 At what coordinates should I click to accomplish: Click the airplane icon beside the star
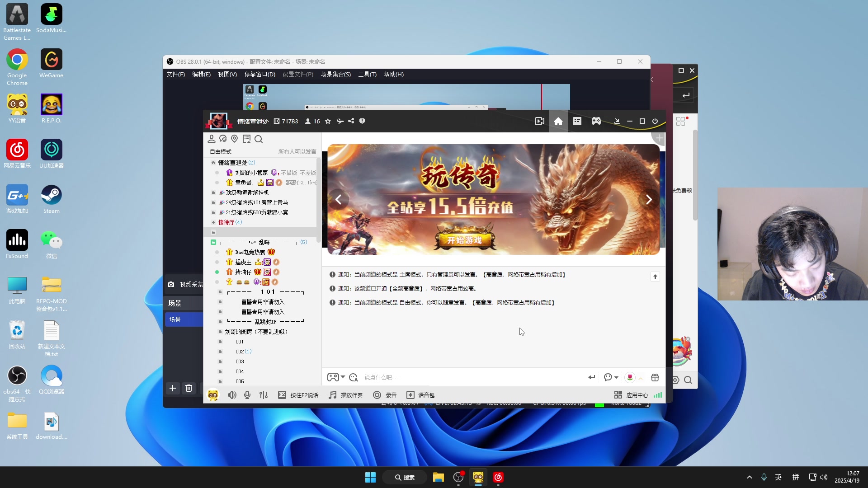pyautogui.click(x=340, y=121)
